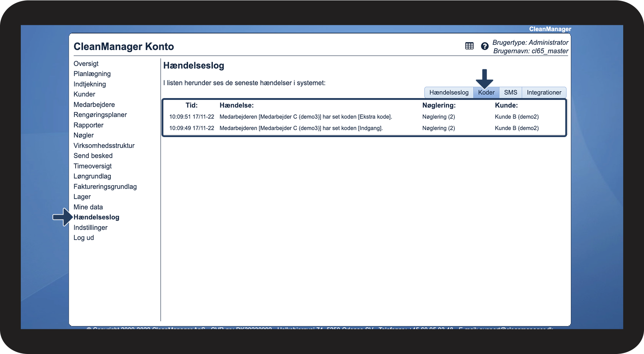The image size is (644, 354).
Task: Open Rengøringsplaner from the menu
Action: tap(100, 115)
